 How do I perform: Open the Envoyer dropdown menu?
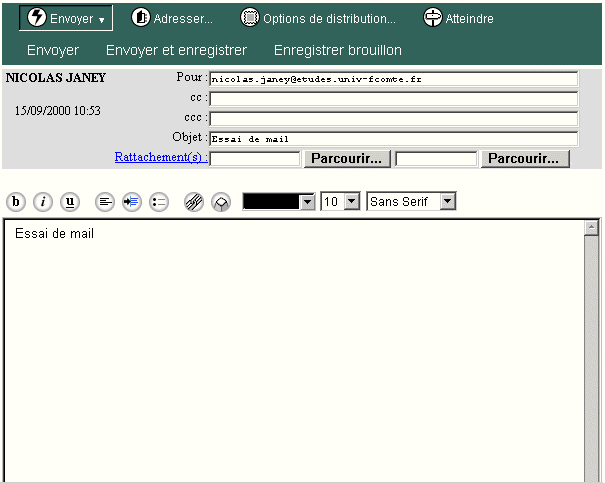pyautogui.click(x=66, y=18)
